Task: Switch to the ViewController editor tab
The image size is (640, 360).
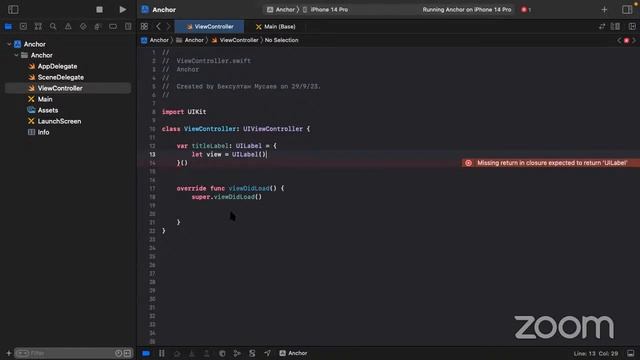Action: click(209, 27)
